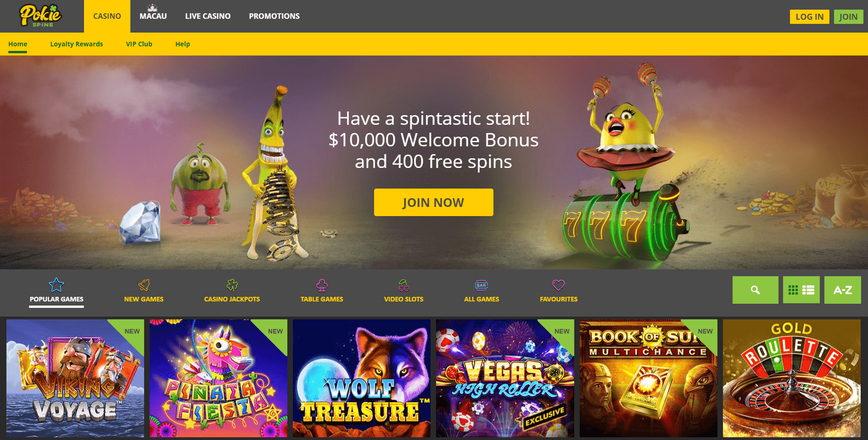868x440 pixels.
Task: Sort games with A-Z button
Action: 842,290
